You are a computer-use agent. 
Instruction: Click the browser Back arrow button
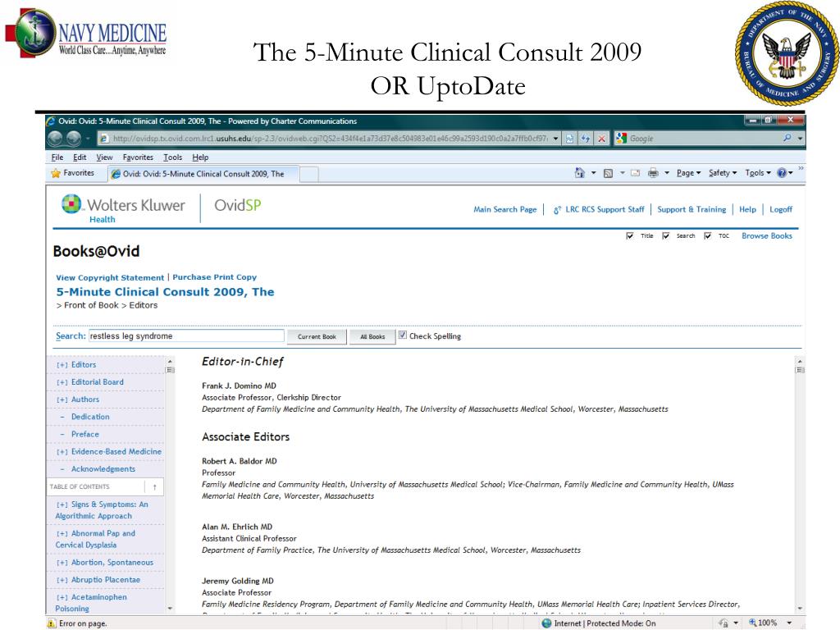(x=55, y=138)
